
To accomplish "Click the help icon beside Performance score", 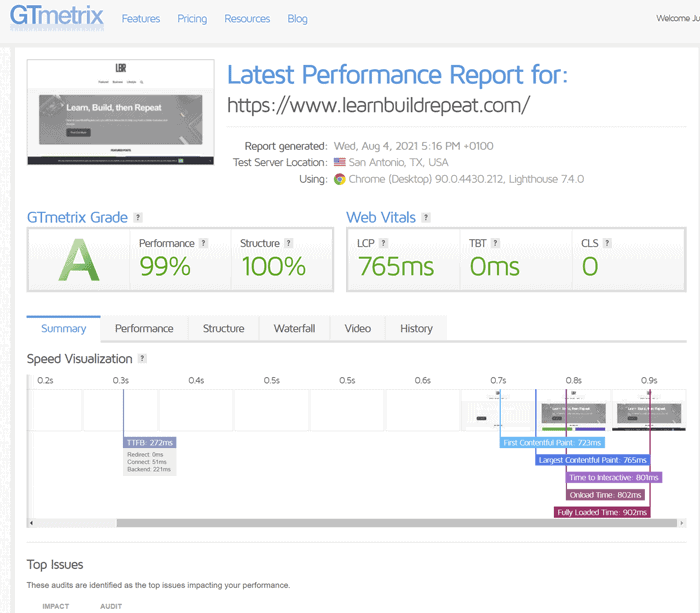I will click(204, 243).
